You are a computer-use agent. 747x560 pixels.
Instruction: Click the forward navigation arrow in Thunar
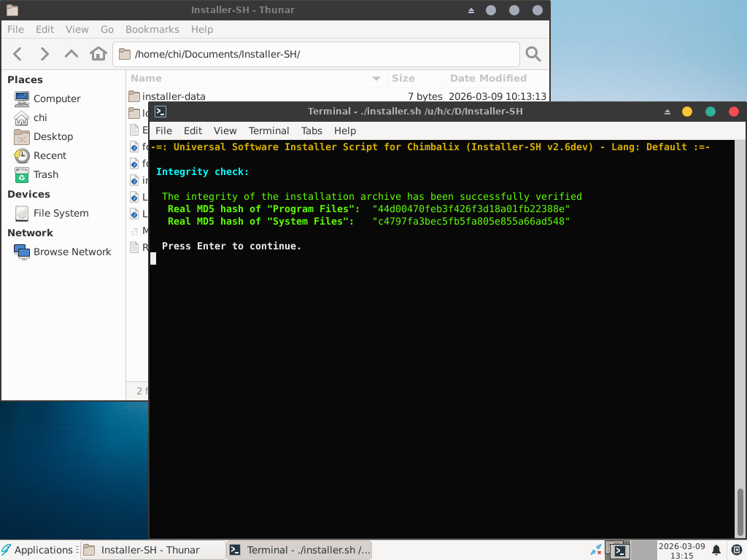tap(44, 54)
